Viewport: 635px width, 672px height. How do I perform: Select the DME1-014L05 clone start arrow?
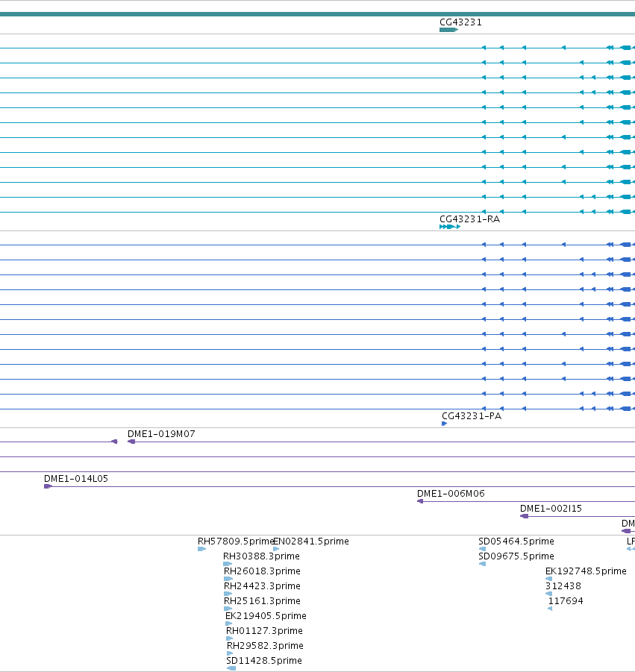[x=48, y=486]
